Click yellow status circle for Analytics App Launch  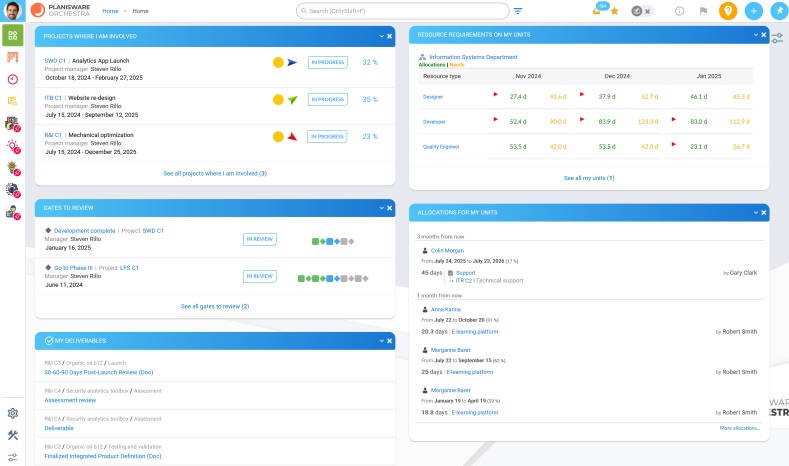click(x=278, y=62)
